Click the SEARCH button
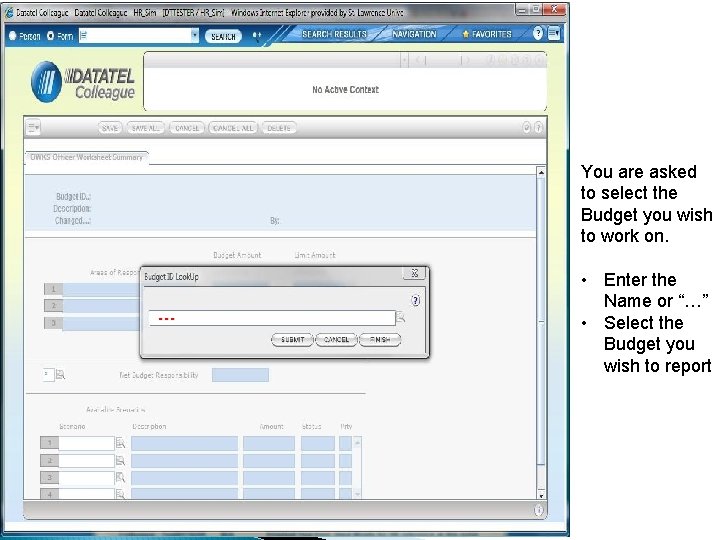This screenshot has height=540, width=720. pos(223,36)
